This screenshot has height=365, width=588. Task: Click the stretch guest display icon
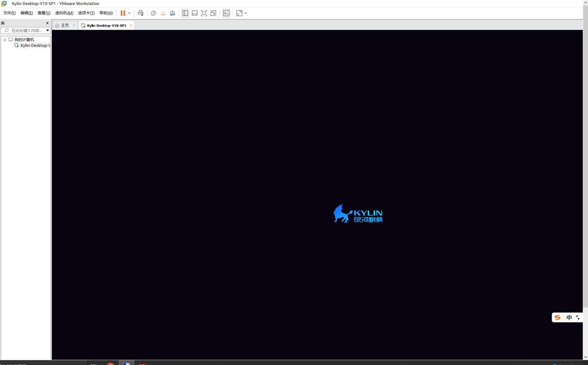point(239,13)
